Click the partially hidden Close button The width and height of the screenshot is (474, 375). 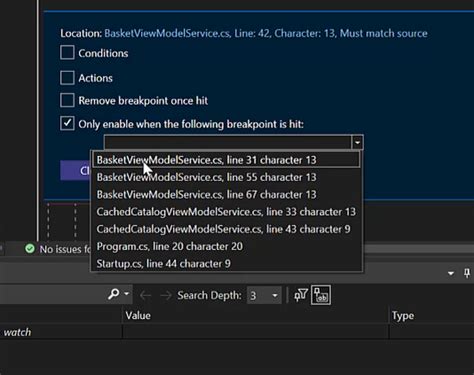76,170
